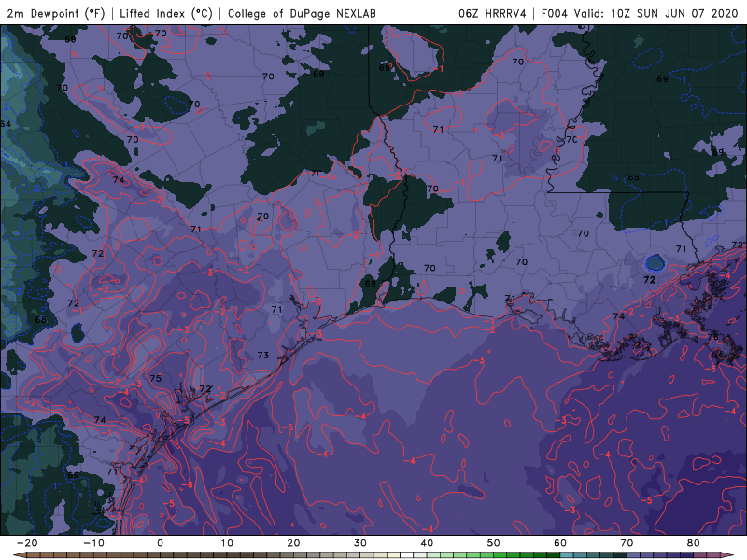Image resolution: width=747 pixels, height=560 pixels.
Task: Click the right arrow tip of the color bar
Action: coord(729,555)
